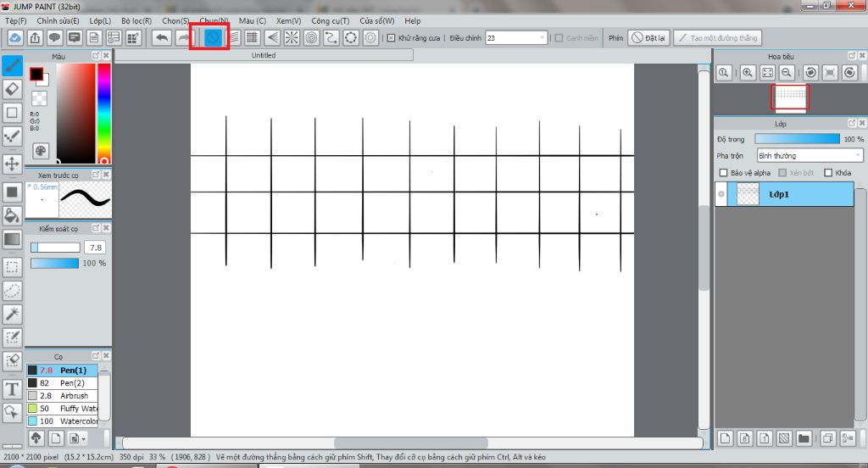The height and width of the screenshot is (468, 868).
Task: Zoom out in navigator panel
Action: click(x=786, y=73)
